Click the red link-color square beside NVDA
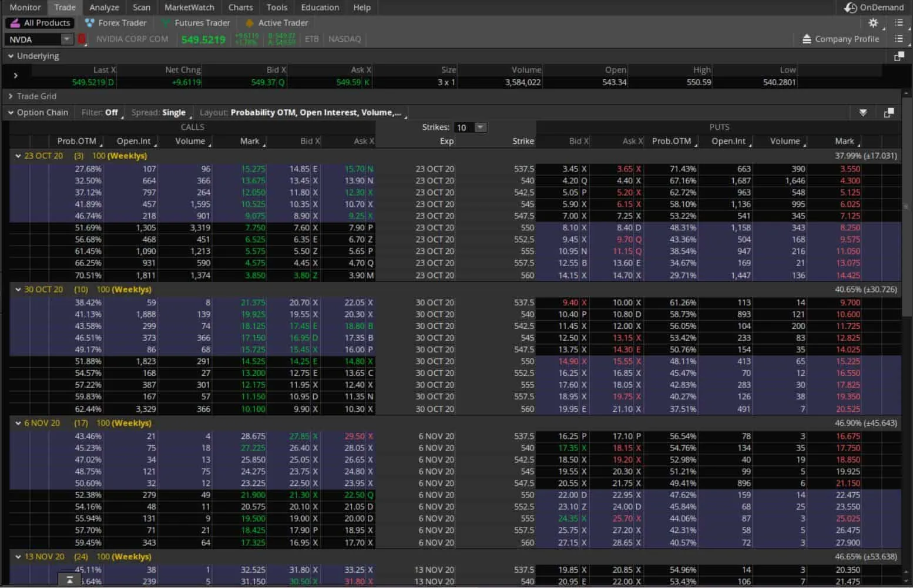 [x=82, y=39]
